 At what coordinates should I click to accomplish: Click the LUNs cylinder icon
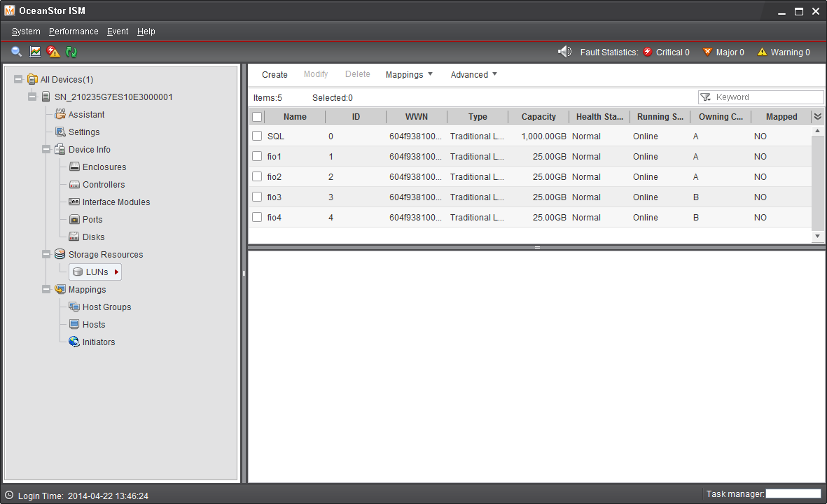pos(78,272)
